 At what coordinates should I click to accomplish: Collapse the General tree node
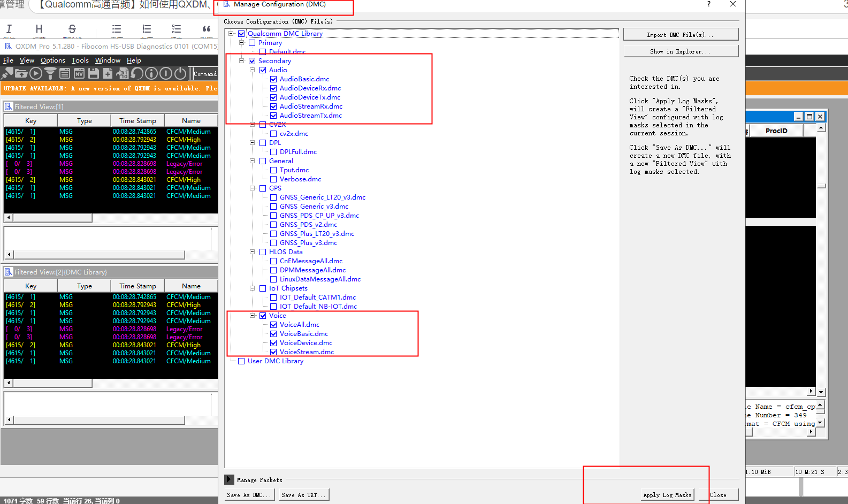[253, 161]
